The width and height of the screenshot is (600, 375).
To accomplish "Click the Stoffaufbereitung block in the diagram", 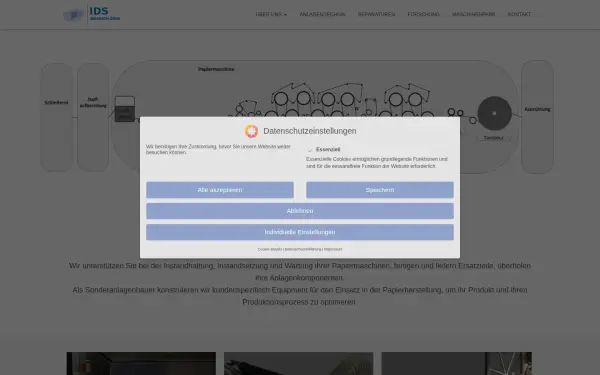I will pyautogui.click(x=93, y=117).
